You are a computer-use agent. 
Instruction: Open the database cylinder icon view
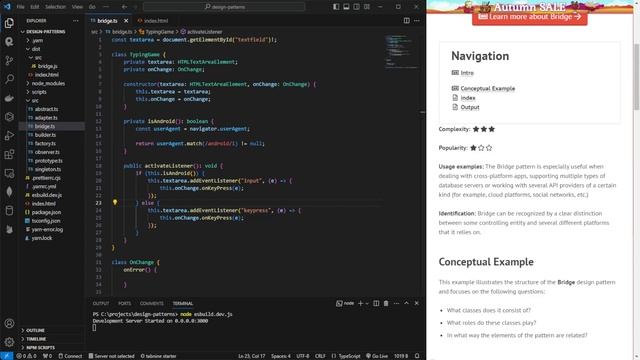point(9,211)
